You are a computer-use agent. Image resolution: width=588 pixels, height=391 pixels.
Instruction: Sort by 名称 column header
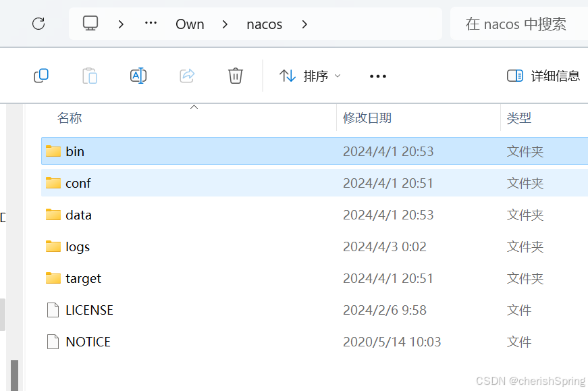(70, 118)
